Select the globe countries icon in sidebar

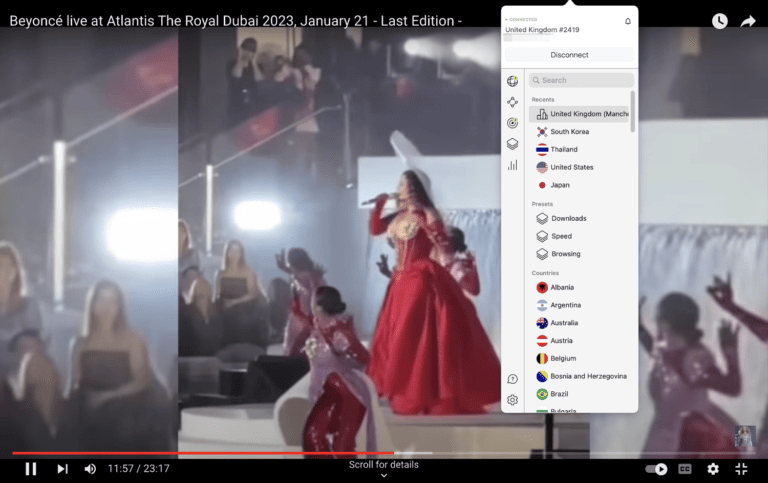[512, 81]
